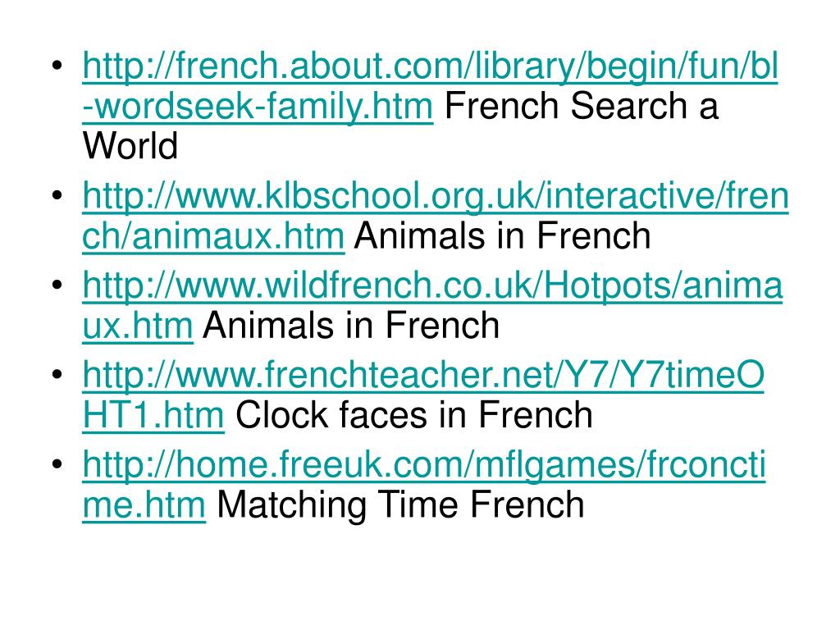This screenshot has height=630, width=840.
Task: Click 'Animals in French' after wildfrench link
Action: pos(351,325)
